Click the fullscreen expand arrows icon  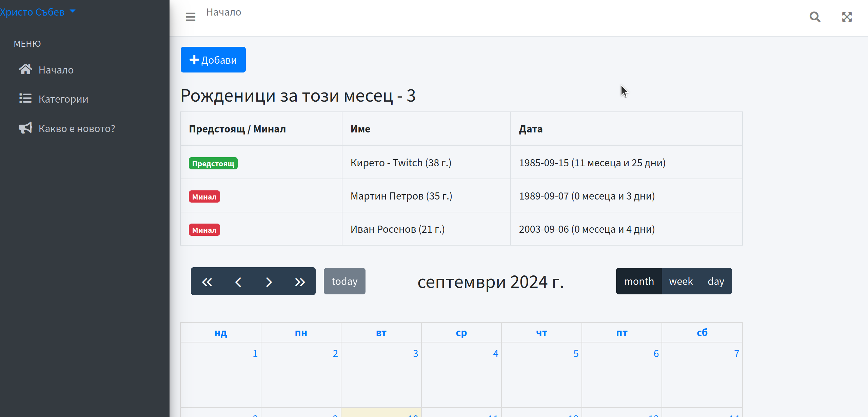click(847, 17)
